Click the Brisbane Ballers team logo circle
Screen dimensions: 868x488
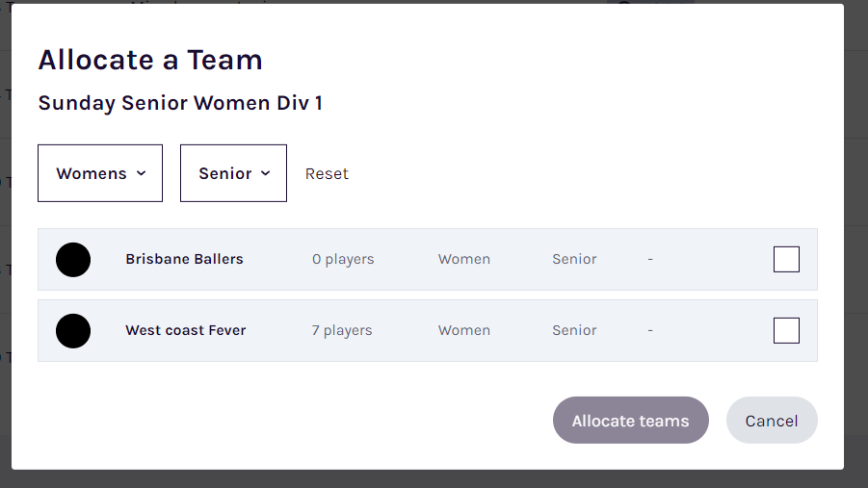click(x=73, y=260)
